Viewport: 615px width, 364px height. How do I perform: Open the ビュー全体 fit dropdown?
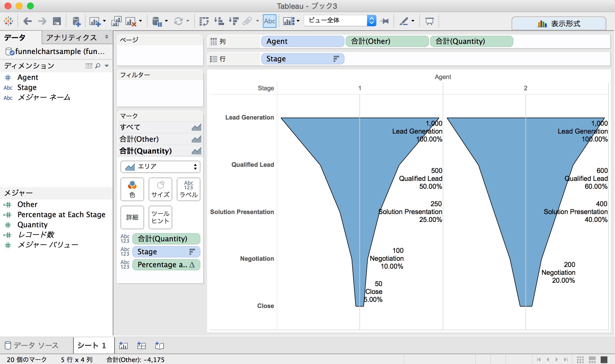pyautogui.click(x=372, y=21)
